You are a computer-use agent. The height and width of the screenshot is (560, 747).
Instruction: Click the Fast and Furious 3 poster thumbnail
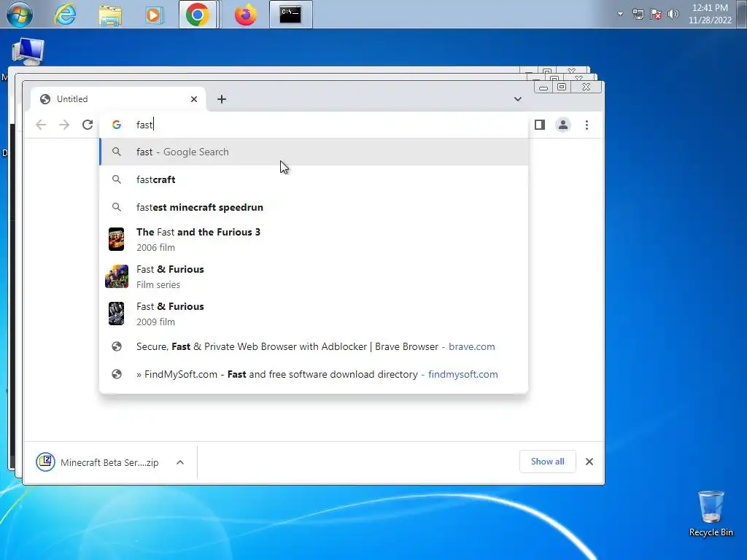click(x=116, y=239)
